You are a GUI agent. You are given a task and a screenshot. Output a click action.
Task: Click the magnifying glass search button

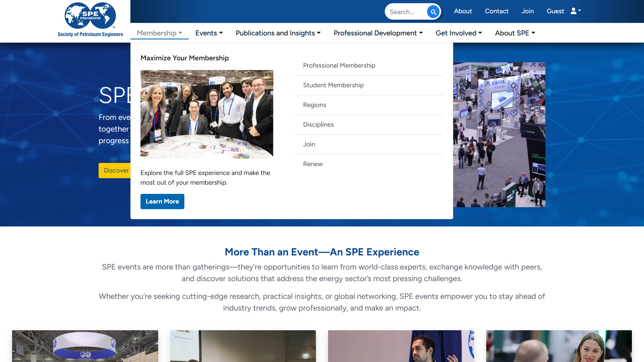(433, 12)
